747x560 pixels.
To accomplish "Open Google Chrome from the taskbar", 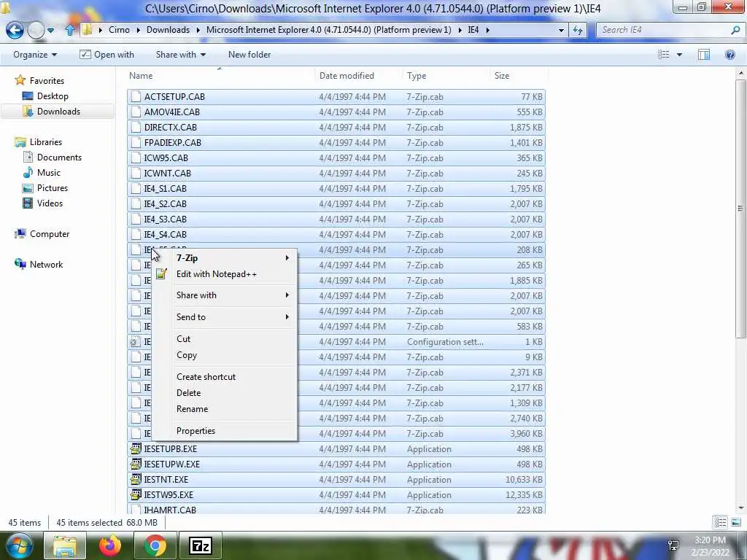I will [155, 545].
